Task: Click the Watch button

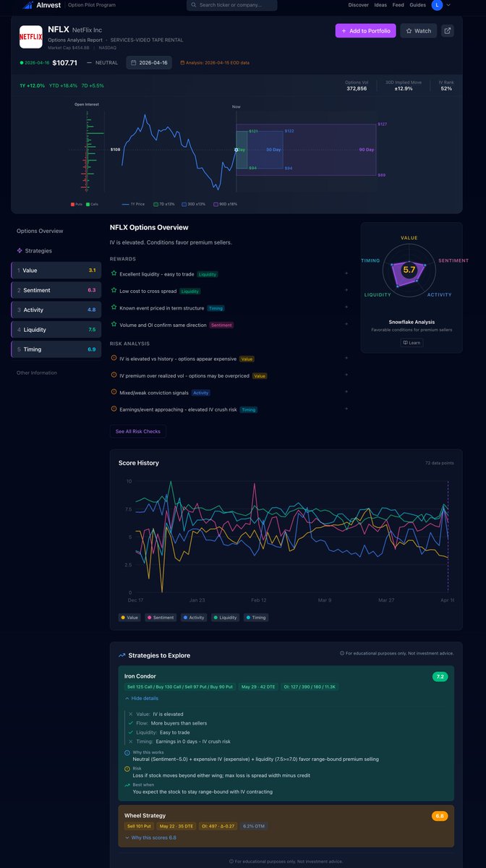Action: tap(419, 30)
